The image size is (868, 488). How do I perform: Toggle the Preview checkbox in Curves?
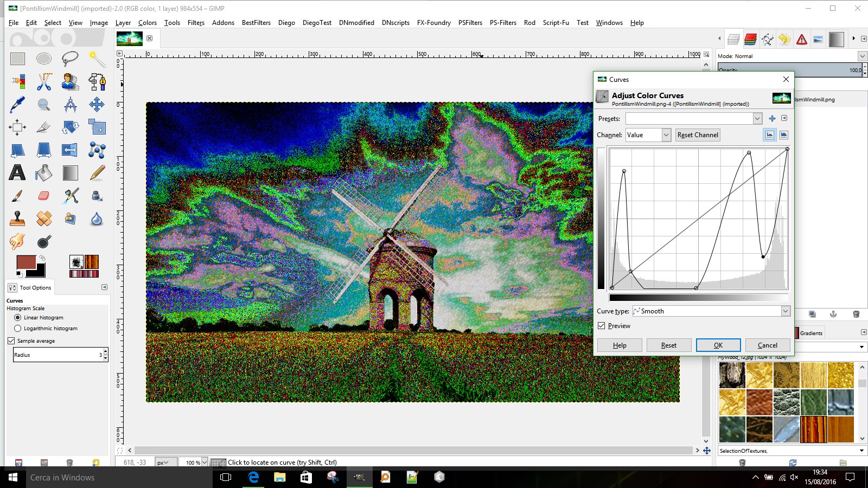pos(602,326)
